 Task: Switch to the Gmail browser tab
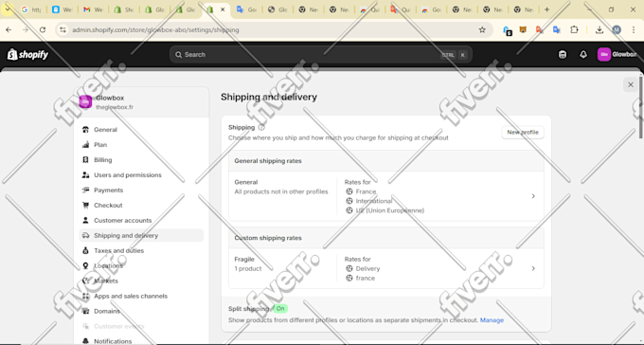pyautogui.click(x=93, y=9)
